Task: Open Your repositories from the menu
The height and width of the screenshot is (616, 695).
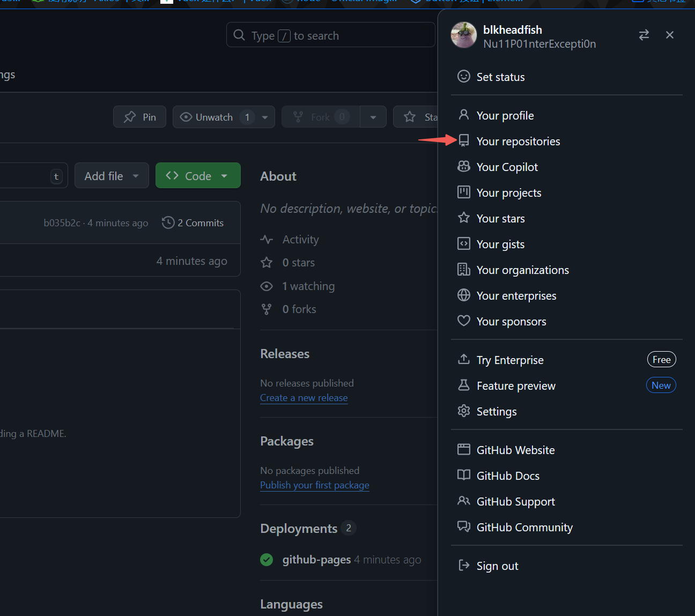Action: tap(567, 142)
